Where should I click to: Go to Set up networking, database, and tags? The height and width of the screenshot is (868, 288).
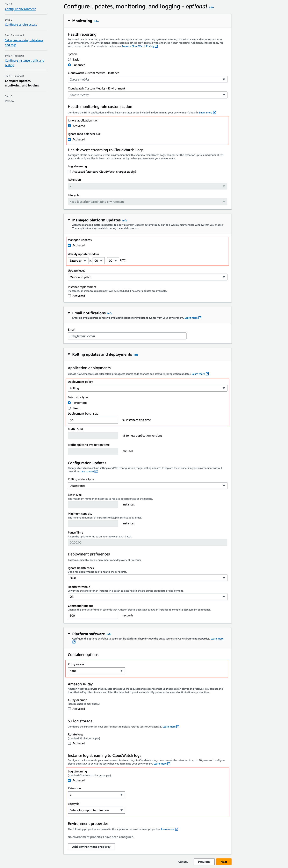pyautogui.click(x=24, y=42)
